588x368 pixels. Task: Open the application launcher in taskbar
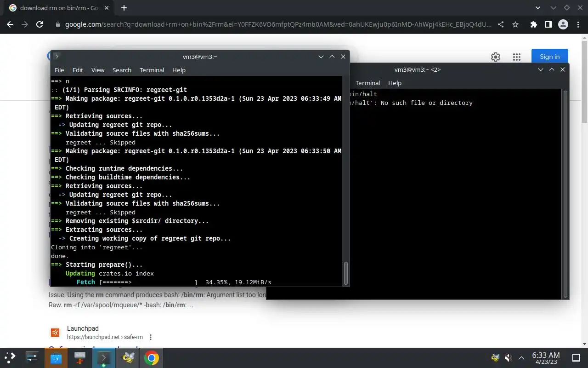10,357
